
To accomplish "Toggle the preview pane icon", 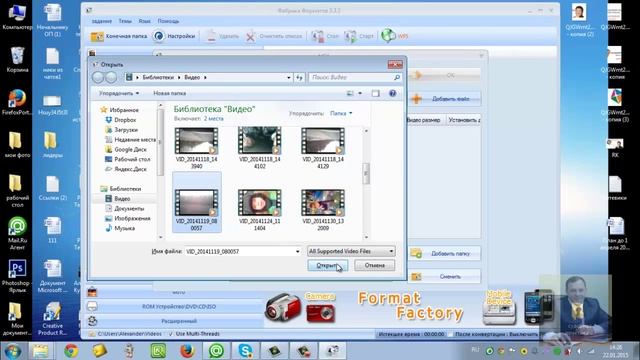I will click(x=376, y=93).
